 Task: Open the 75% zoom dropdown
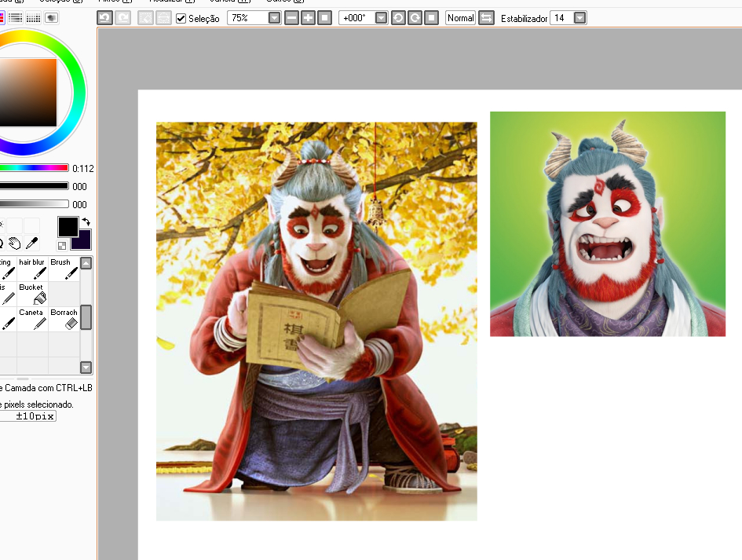[x=274, y=17]
